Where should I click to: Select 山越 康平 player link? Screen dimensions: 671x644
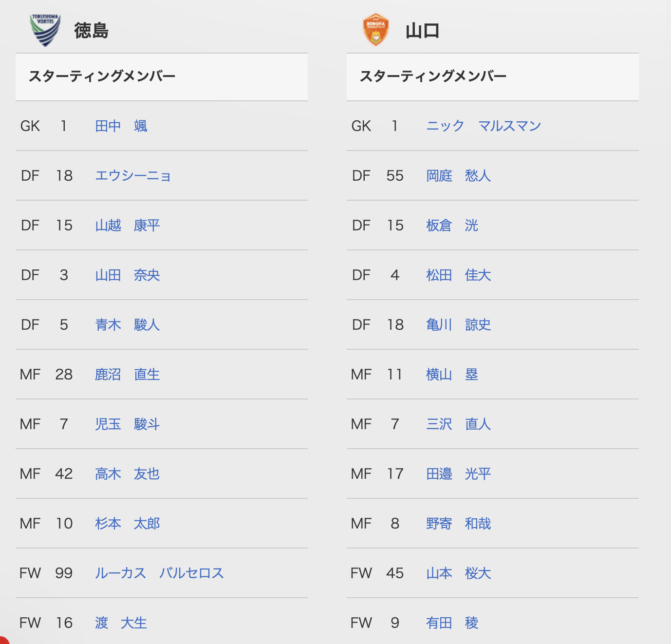point(128,226)
